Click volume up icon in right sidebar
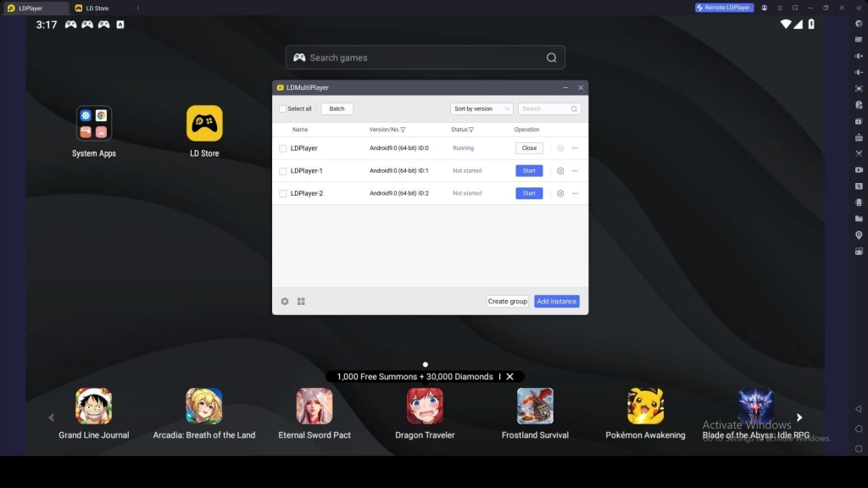868x488 pixels. click(x=859, y=56)
